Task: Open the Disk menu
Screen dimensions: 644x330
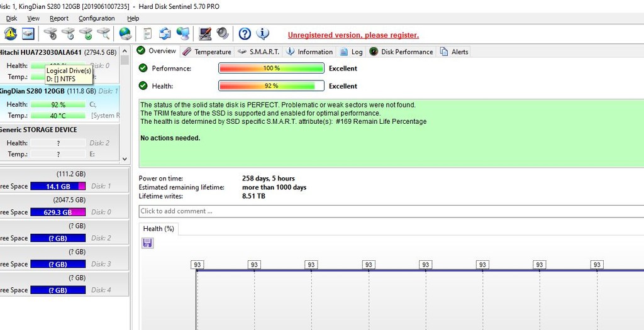Action: 11,18
